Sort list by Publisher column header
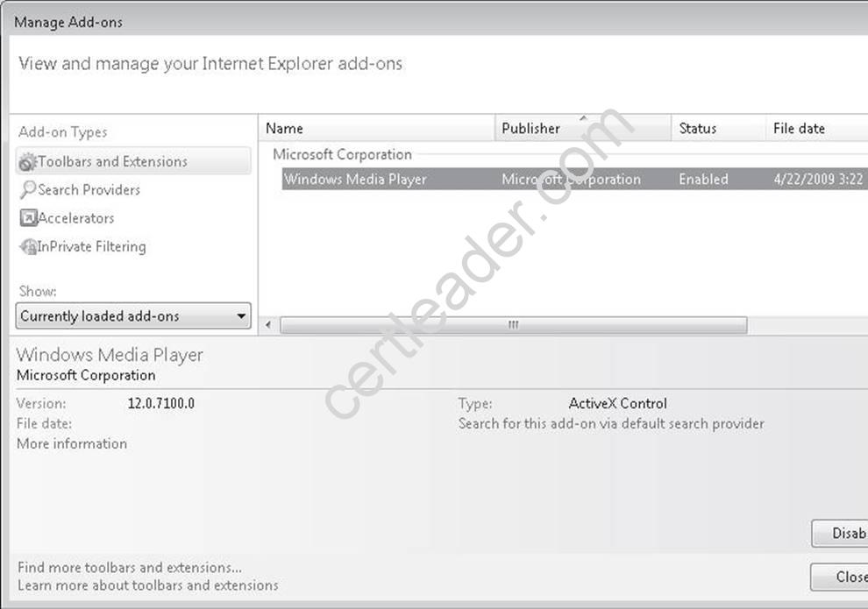This screenshot has width=868, height=609. 583,128
